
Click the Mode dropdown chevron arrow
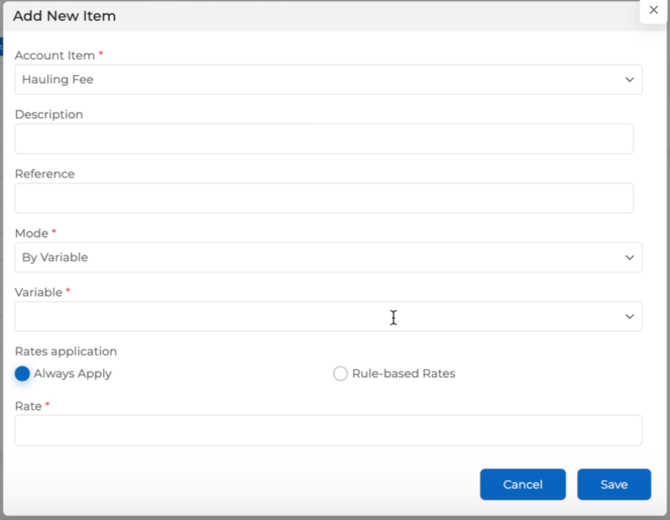point(629,258)
